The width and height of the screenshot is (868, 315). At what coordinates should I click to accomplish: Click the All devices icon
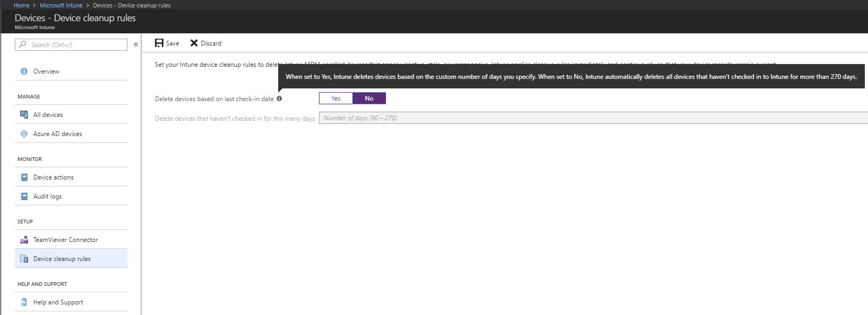click(x=24, y=115)
